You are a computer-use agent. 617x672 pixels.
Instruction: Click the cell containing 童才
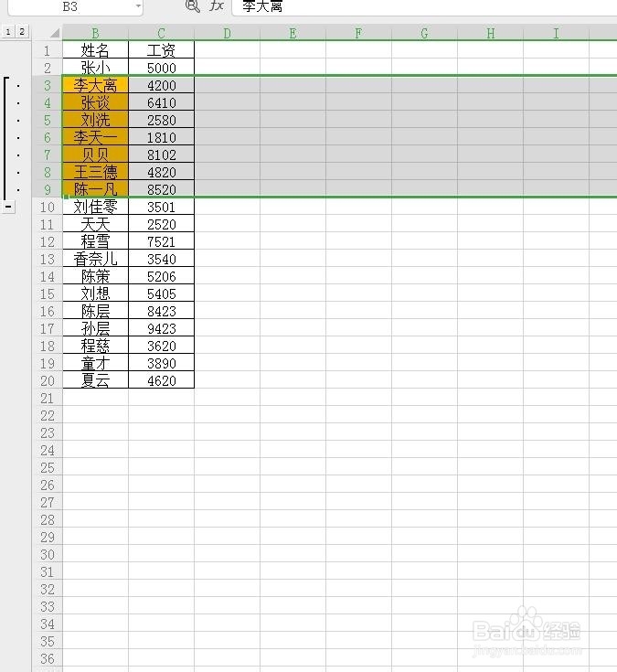[96, 363]
